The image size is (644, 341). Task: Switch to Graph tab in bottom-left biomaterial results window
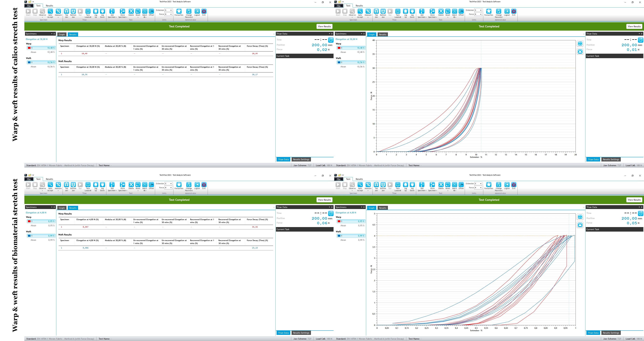[62, 208]
